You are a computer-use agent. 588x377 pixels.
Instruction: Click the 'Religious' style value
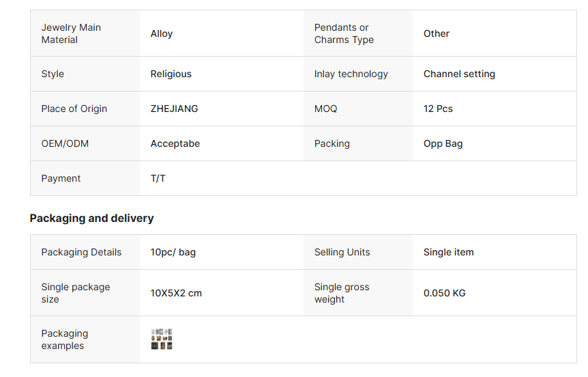[x=171, y=74]
